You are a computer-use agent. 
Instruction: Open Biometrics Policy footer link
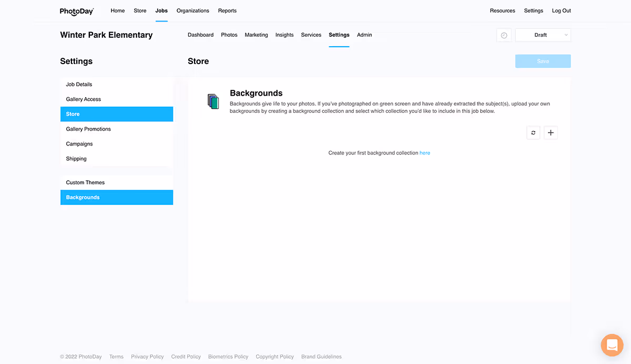[228, 357]
